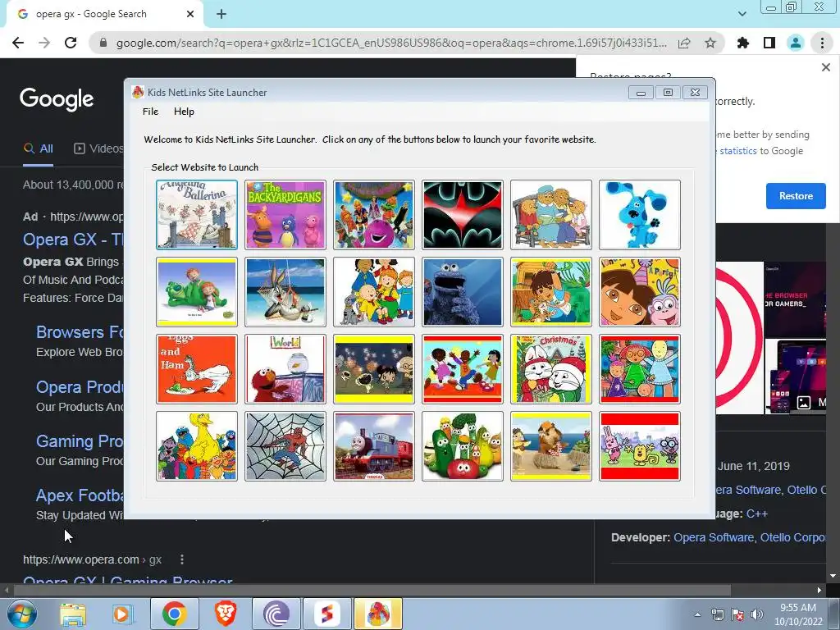Launch the VeggieTales website button
This screenshot has width=840, height=630.
463,446
